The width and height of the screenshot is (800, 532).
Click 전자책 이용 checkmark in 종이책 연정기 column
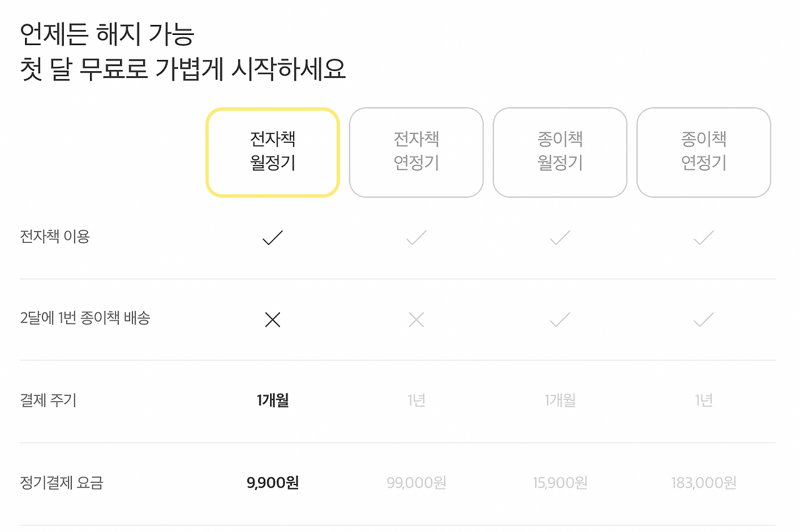pyautogui.click(x=704, y=237)
